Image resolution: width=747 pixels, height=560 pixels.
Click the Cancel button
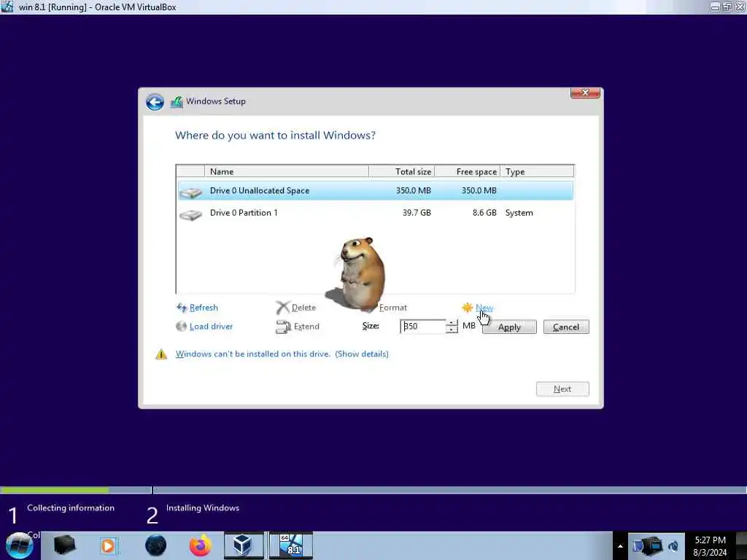point(566,327)
